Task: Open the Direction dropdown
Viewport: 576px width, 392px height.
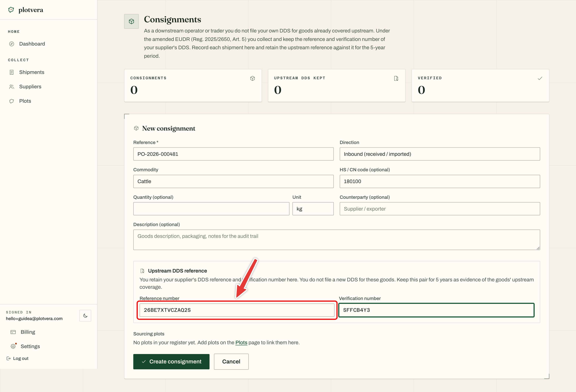Action: (440, 154)
